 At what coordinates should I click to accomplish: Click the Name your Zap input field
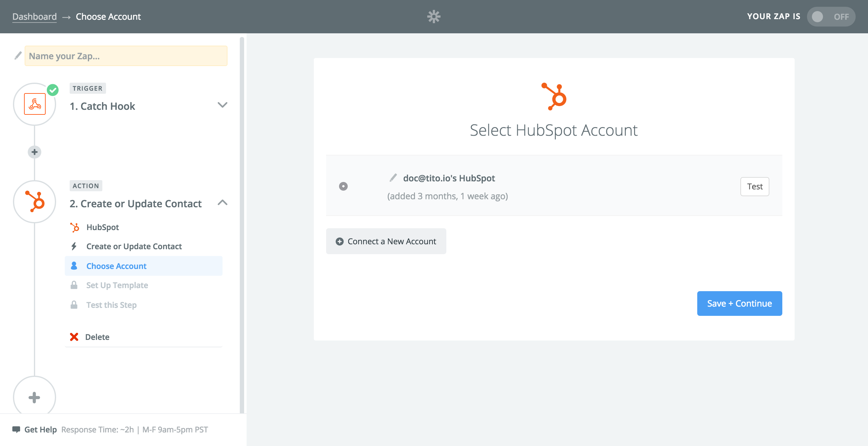tap(126, 56)
